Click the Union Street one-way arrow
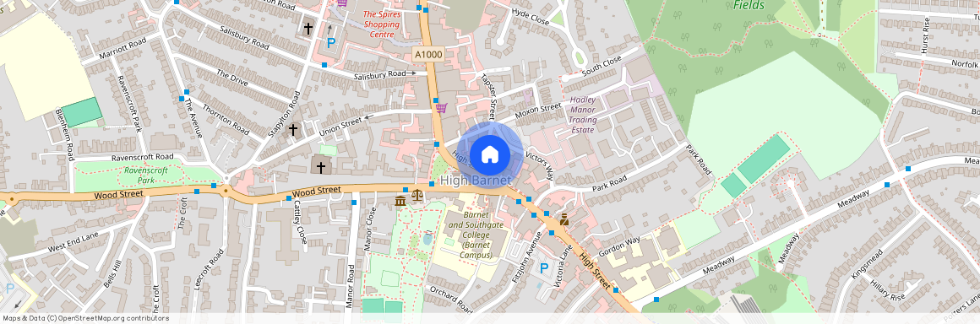This screenshot has height=324, width=980. click(x=368, y=116)
